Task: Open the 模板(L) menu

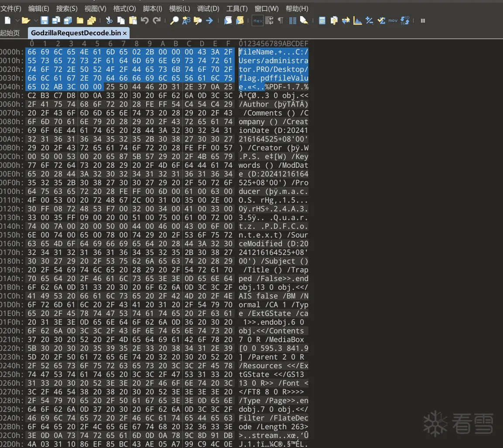Action: pyautogui.click(x=180, y=9)
